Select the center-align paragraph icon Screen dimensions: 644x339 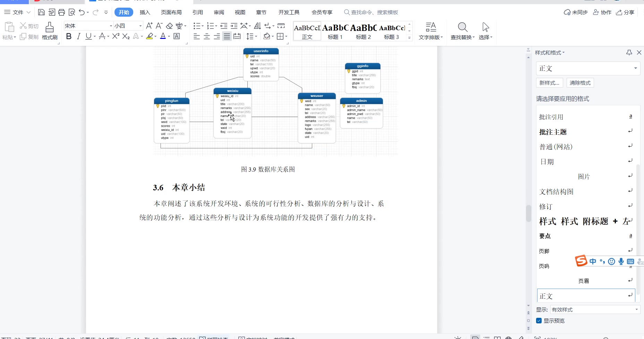click(x=207, y=36)
